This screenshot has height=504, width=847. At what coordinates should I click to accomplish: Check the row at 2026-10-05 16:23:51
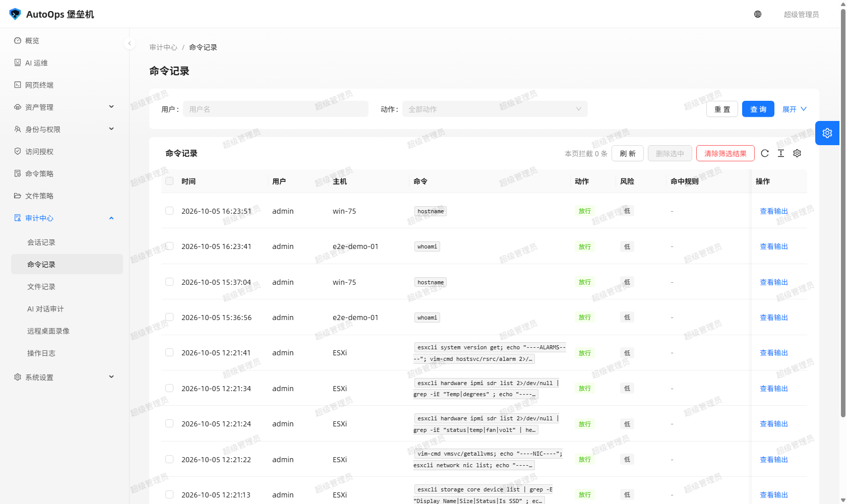[169, 211]
